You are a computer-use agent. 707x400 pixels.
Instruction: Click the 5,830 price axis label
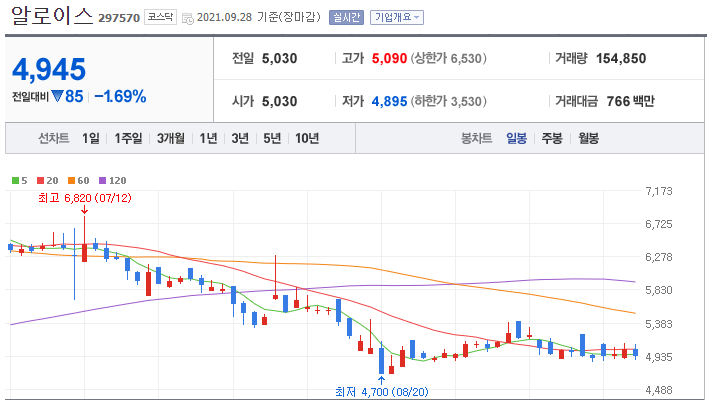pos(659,290)
